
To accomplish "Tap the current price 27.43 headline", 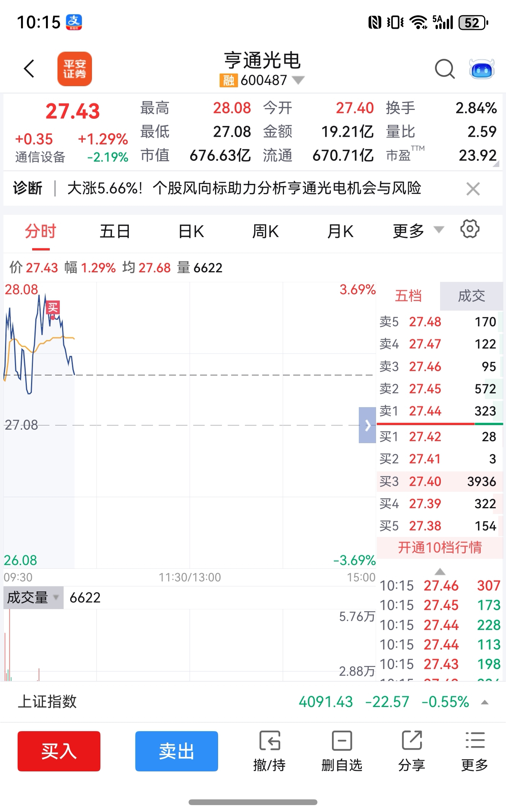I will pos(72,111).
